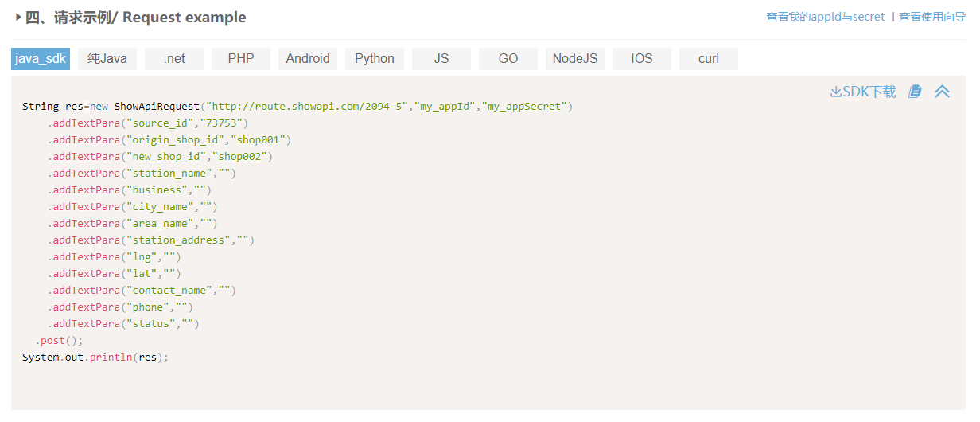Show the PHP example tab

click(241, 59)
